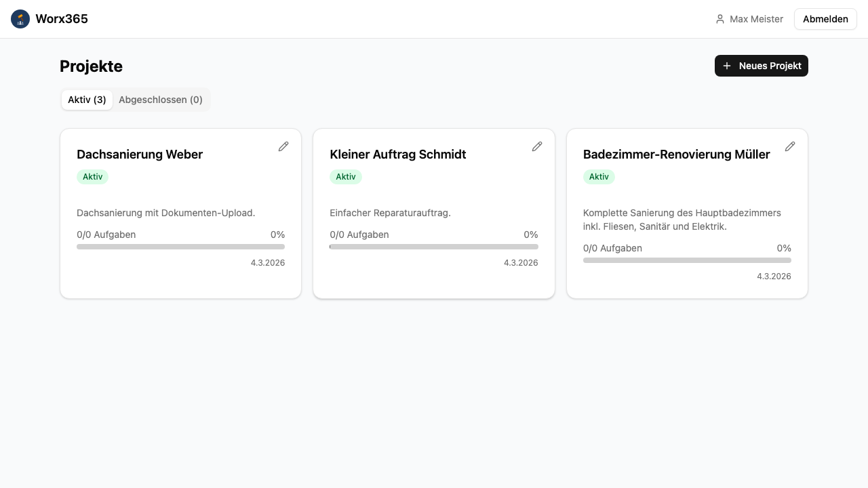The width and height of the screenshot is (868, 488).
Task: Click the plus icon in Neues Projekt
Action: pos(727,66)
